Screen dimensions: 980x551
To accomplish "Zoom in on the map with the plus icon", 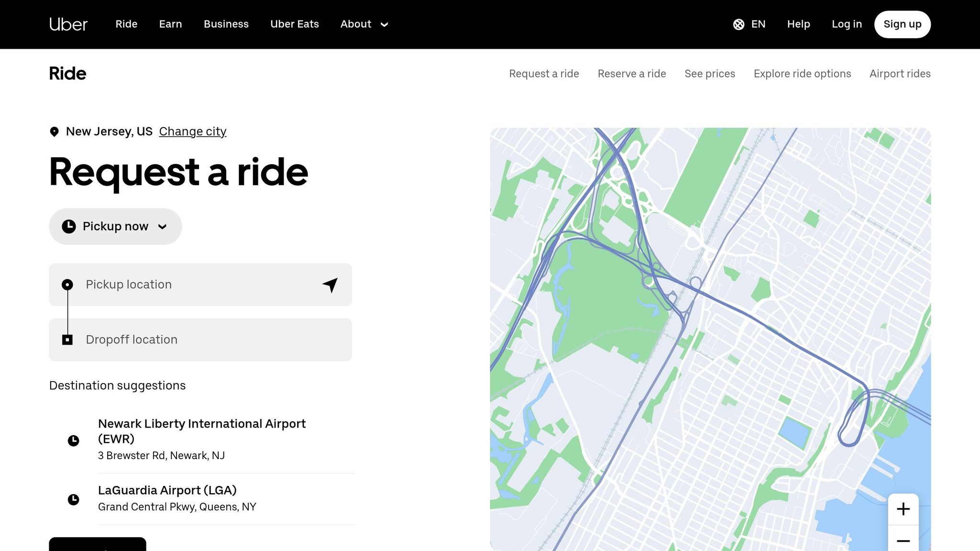I will point(903,508).
